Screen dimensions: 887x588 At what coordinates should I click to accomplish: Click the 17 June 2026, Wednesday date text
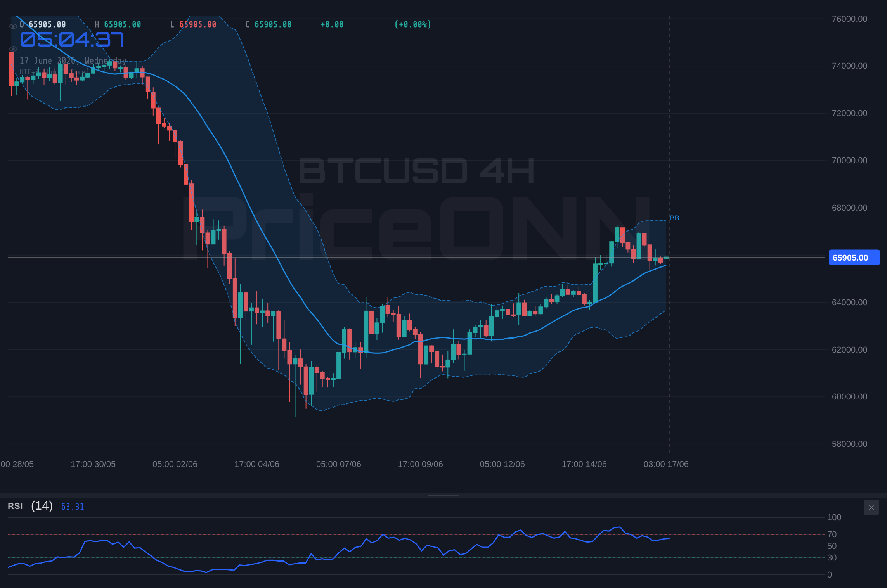(x=73, y=61)
